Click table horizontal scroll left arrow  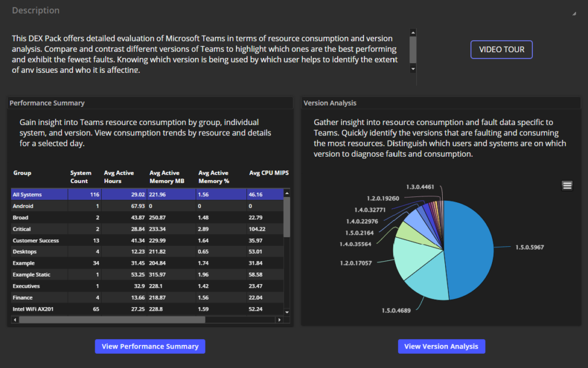point(14,320)
